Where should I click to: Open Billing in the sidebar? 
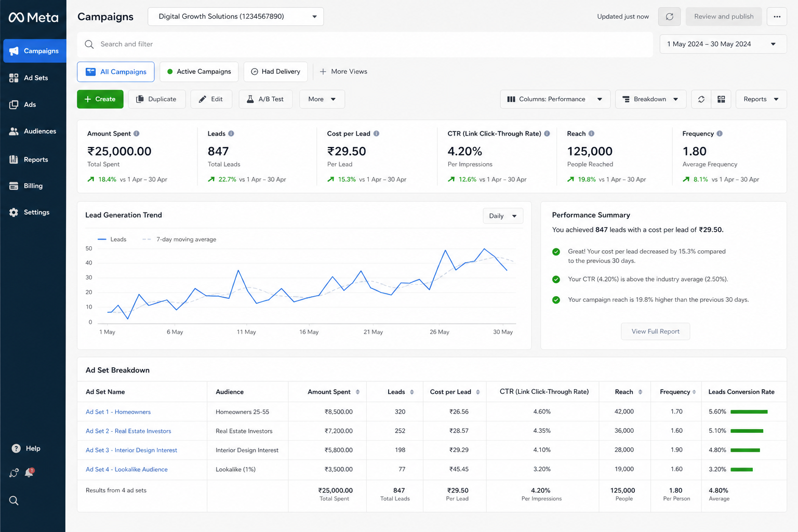pos(26,186)
